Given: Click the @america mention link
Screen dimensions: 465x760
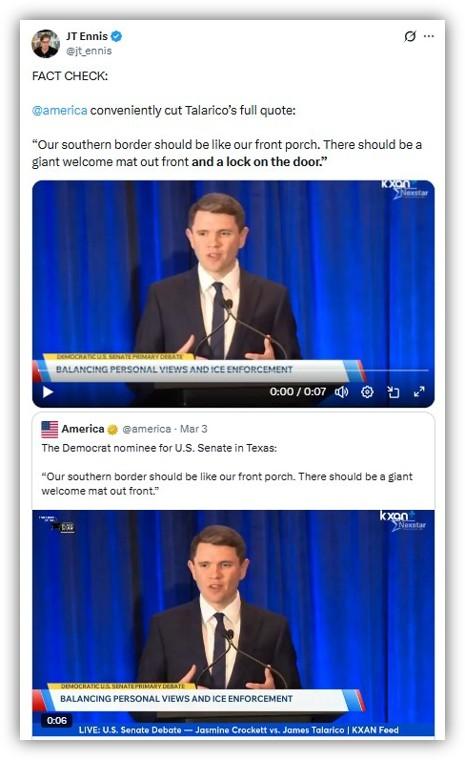Looking at the screenshot, I should 60,111.
